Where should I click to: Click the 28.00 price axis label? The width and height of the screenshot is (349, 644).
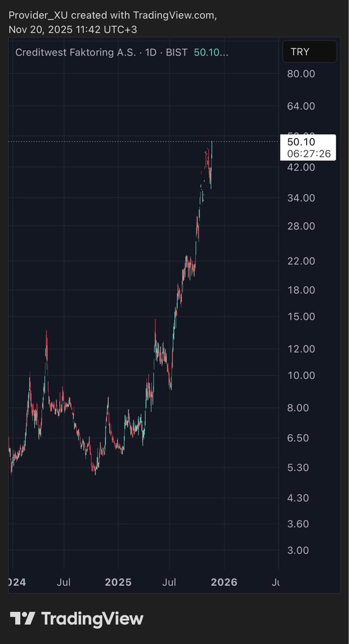pos(301,226)
